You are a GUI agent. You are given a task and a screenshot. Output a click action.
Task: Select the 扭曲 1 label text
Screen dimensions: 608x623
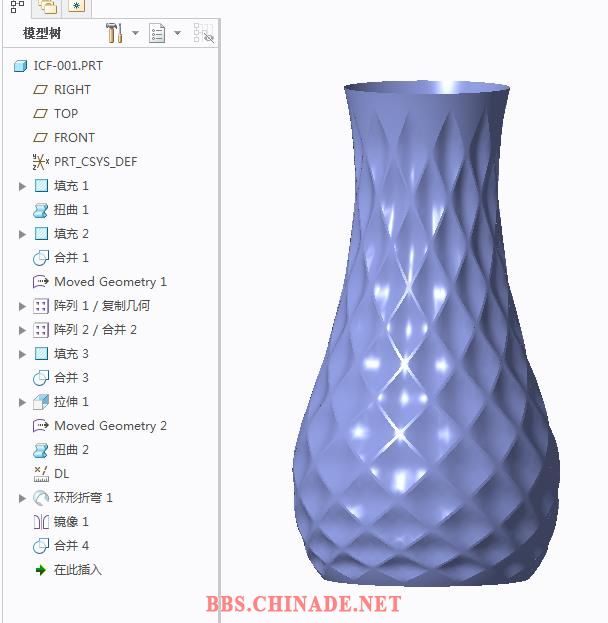[71, 210]
